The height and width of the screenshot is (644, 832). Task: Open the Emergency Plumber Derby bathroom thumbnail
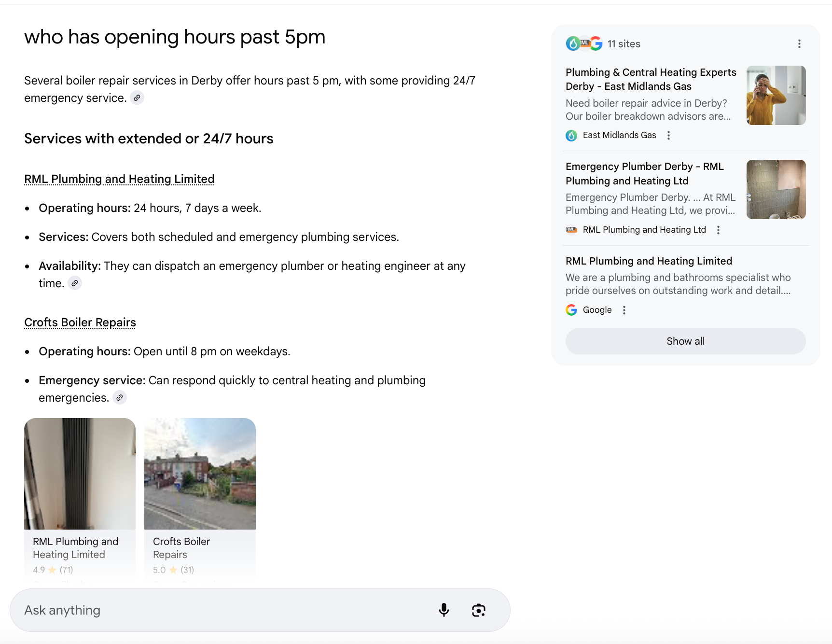point(776,190)
